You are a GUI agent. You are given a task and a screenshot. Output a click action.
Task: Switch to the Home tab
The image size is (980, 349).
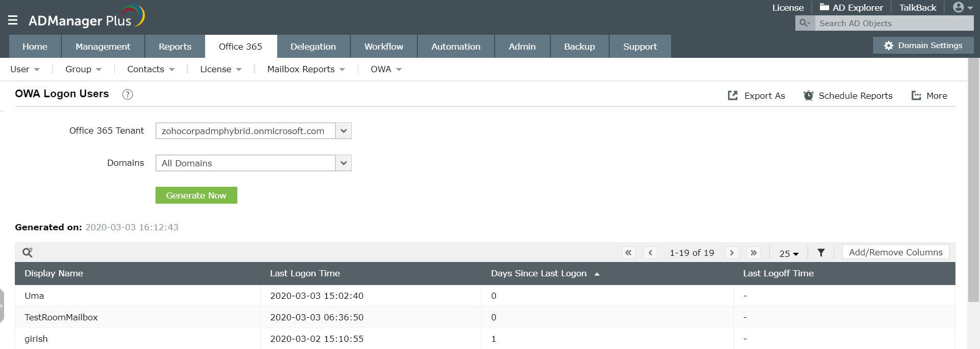pyautogui.click(x=35, y=47)
